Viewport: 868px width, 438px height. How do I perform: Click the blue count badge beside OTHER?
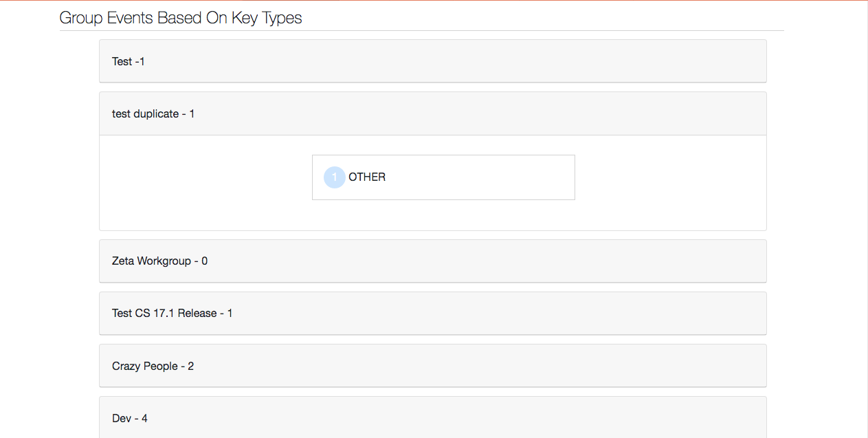[x=334, y=177]
